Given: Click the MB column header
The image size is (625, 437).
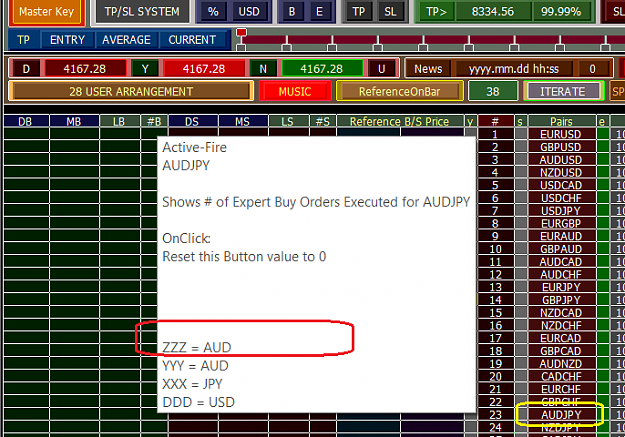Looking at the screenshot, I should click(74, 121).
